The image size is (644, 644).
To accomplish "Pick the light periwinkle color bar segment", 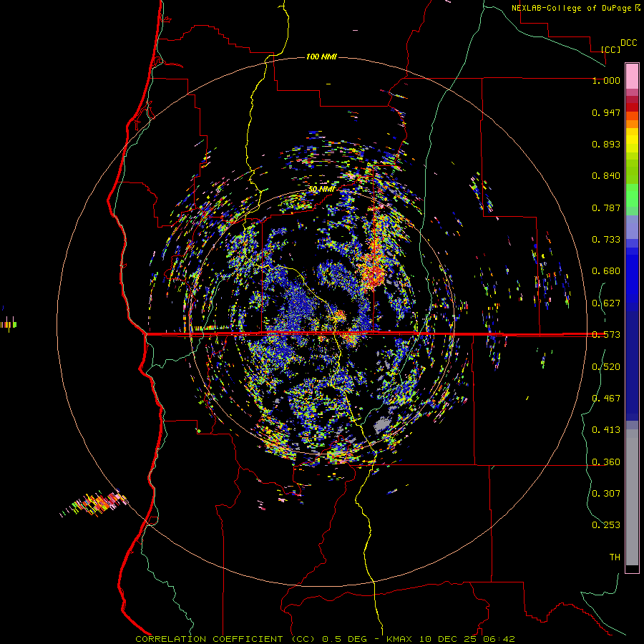I will 632,227.
